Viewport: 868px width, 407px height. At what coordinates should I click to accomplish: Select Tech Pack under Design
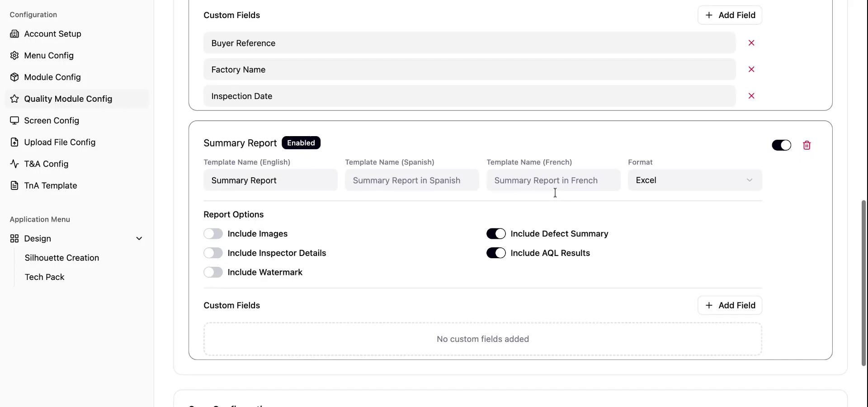[45, 277]
